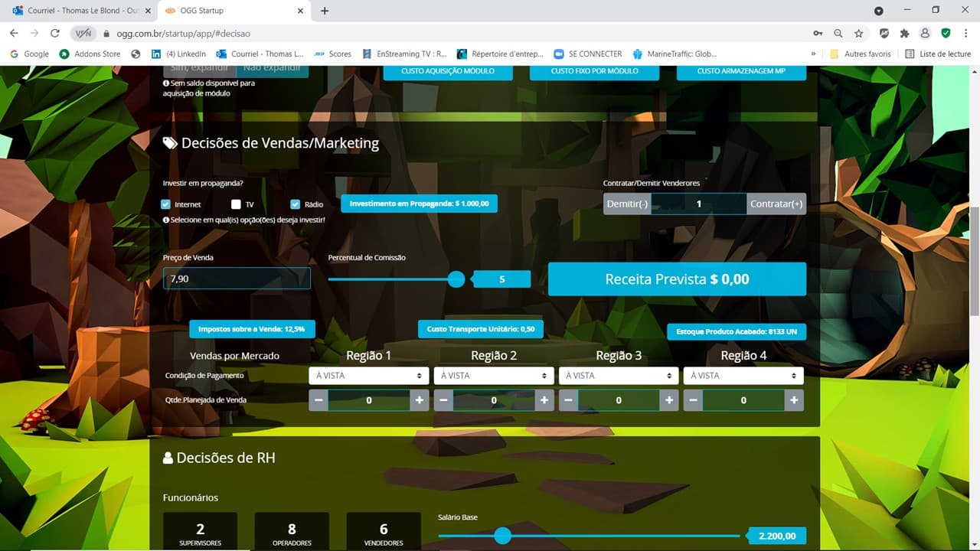The height and width of the screenshot is (551, 980).
Task: Reload the page with the browser refresh icon
Action: point(55,34)
